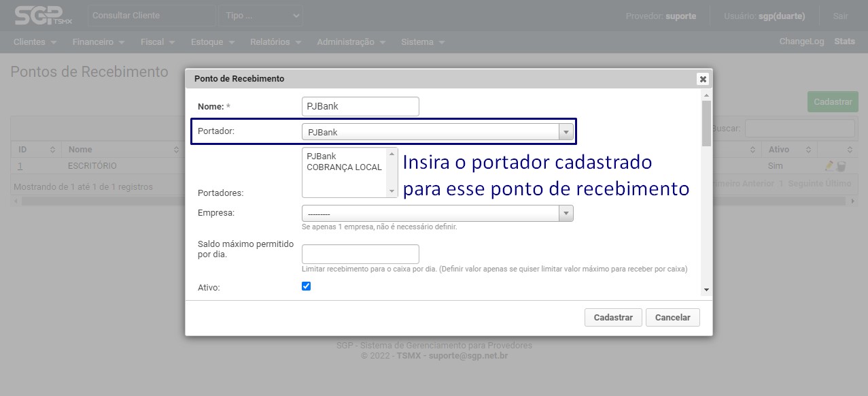
Task: Sort table by ID column arrows
Action: tap(52, 150)
